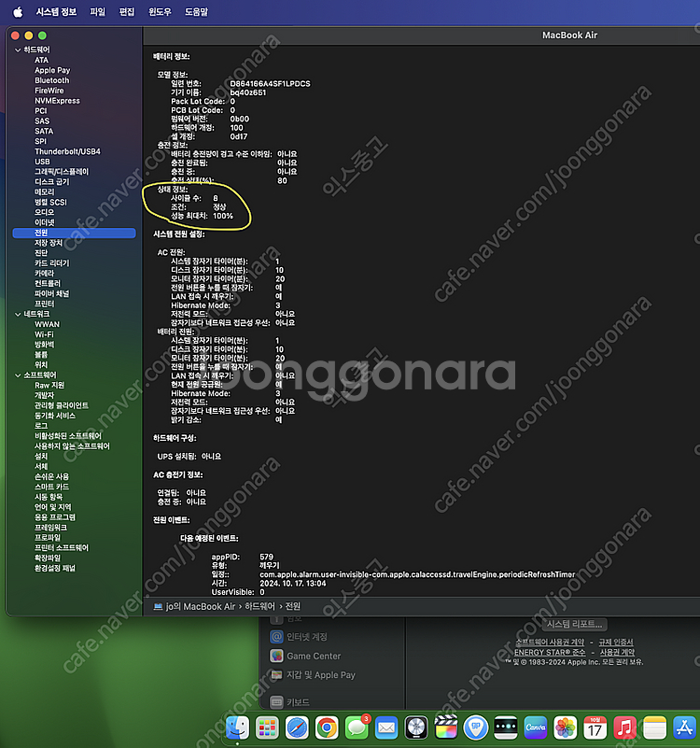Screen dimensions: 700x748
Task: Select Thunderbolt/USB4 in the sidebar
Action: tap(68, 151)
